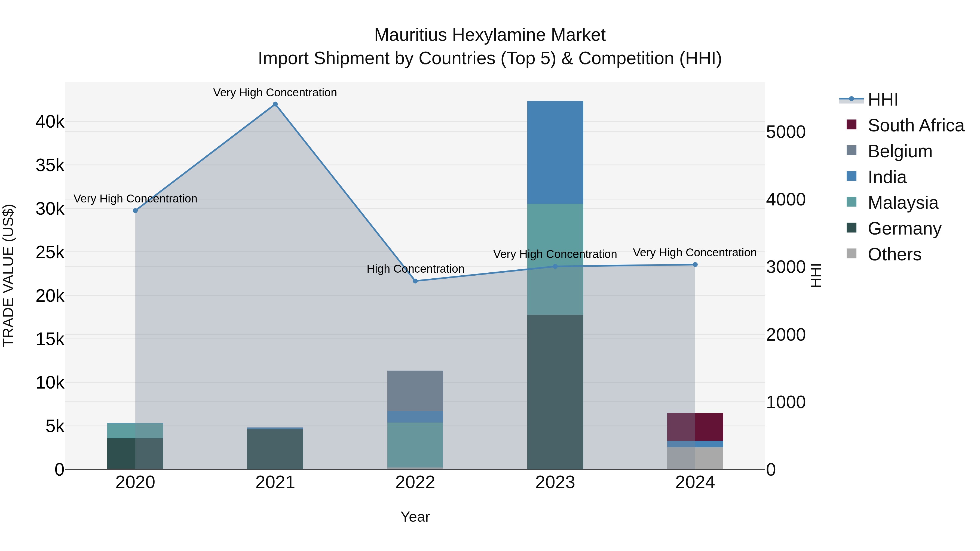980x551 pixels.
Task: Click the 2024 x-axis tick label
Action: (x=695, y=482)
